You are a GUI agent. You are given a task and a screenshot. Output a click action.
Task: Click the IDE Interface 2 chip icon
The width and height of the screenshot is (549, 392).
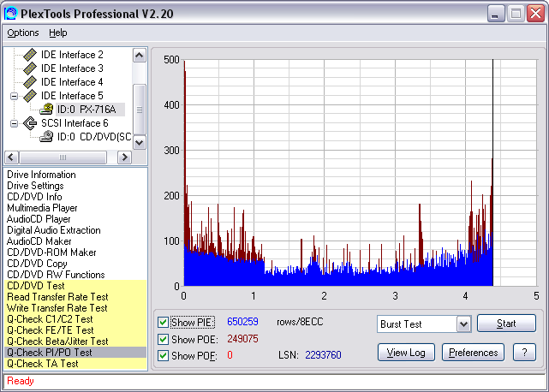tap(30, 55)
